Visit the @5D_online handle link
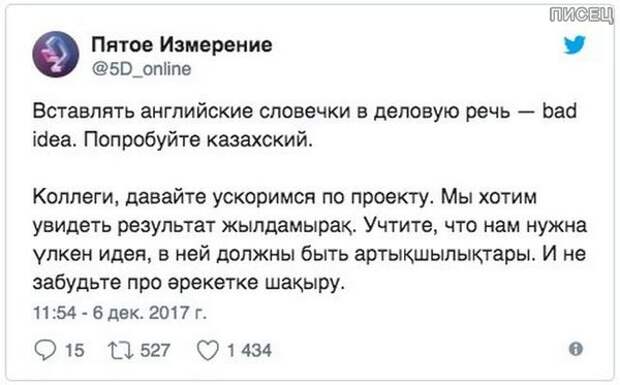Image resolution: width=620 pixels, height=385 pixels. 141,69
